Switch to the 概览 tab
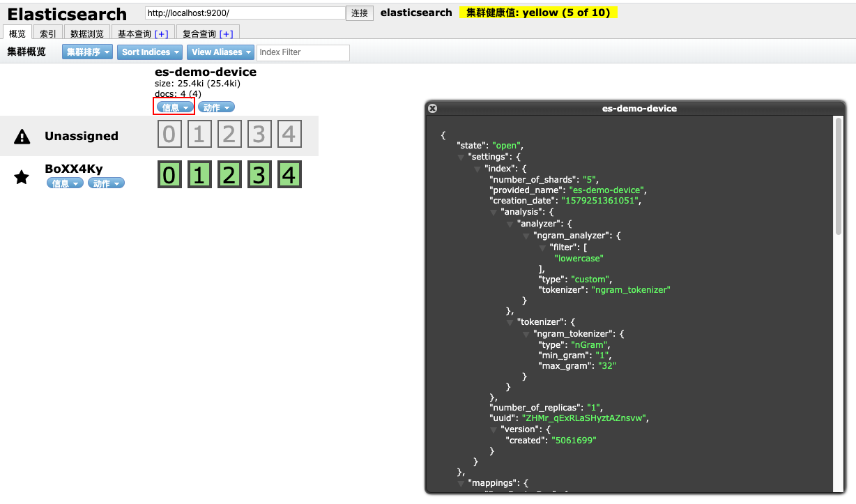Screen dimensions: 856x504 point(17,33)
